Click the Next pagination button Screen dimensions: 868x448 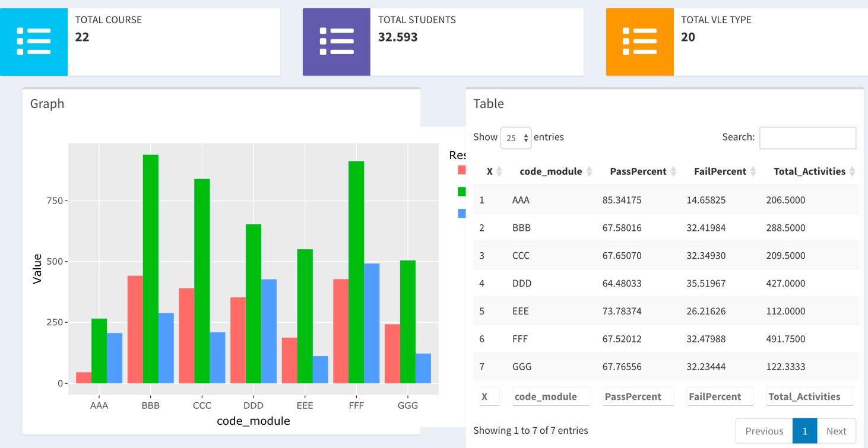point(836,431)
